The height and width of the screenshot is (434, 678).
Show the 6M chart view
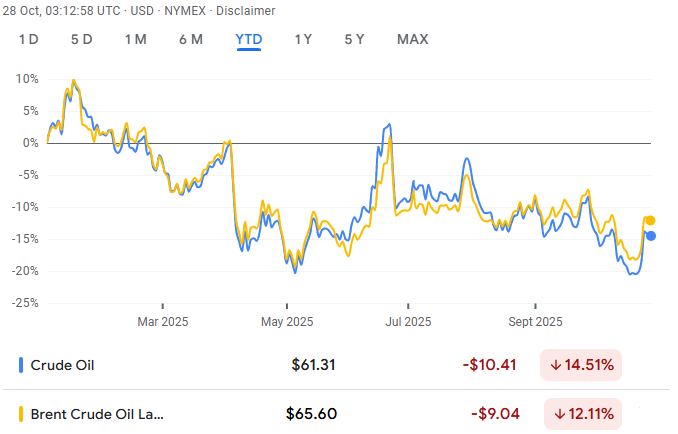pyautogui.click(x=191, y=39)
